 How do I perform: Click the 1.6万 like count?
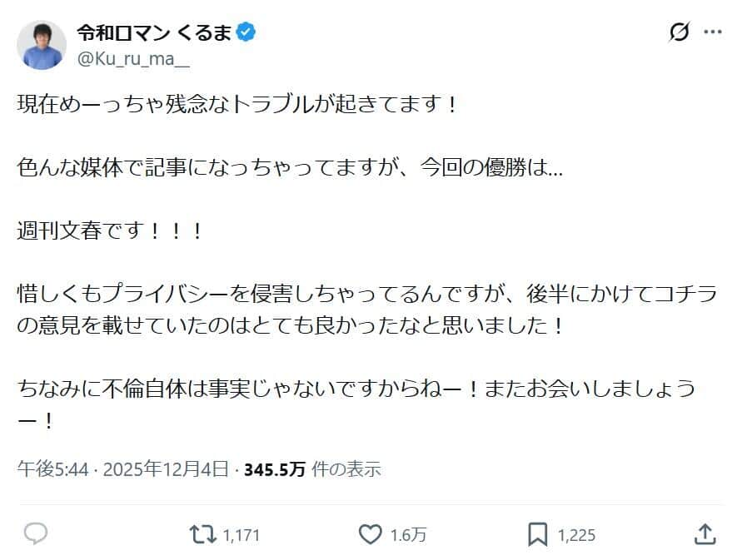408,535
